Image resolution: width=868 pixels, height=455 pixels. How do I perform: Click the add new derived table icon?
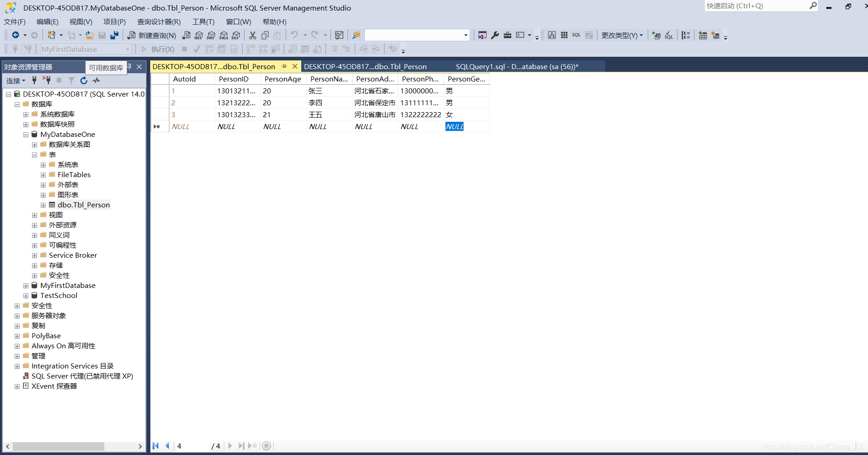pos(715,35)
